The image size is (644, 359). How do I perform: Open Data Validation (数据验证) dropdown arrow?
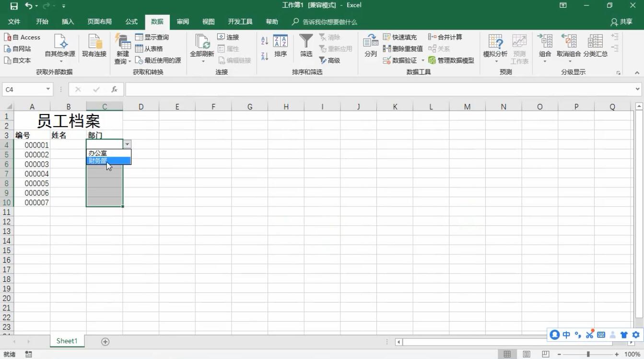point(423,60)
